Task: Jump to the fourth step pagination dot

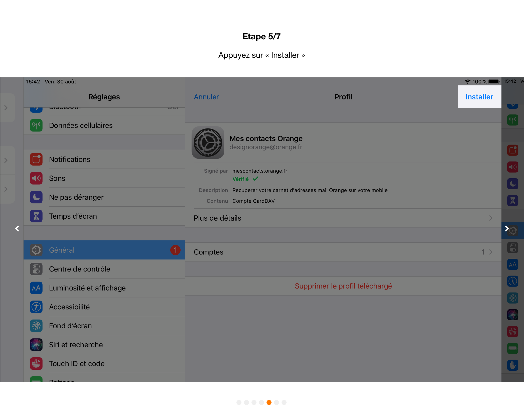Action: coord(261,402)
